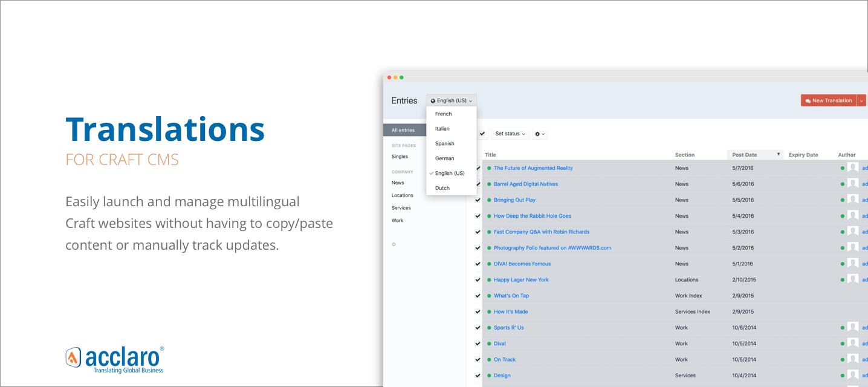Open Photography Folio featured on AWWWARDS.com
The height and width of the screenshot is (387, 868).
[552, 248]
